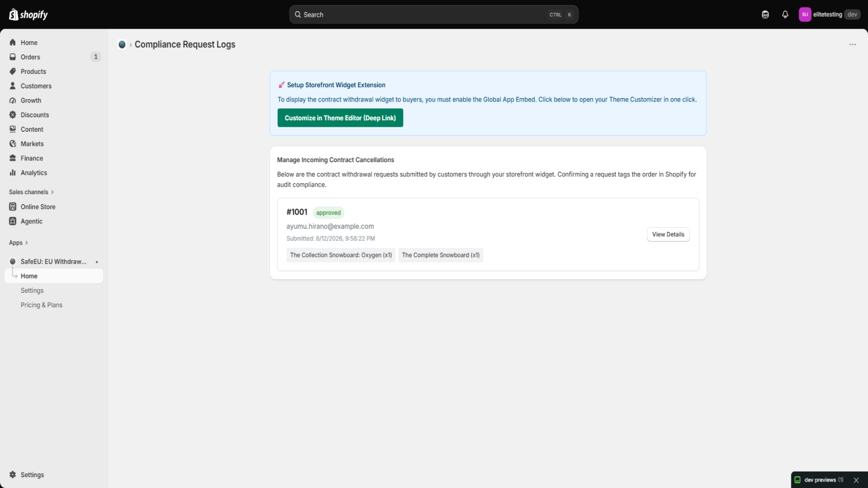Open the notifications bell
Screen dimensions: 868x488
[785, 15]
